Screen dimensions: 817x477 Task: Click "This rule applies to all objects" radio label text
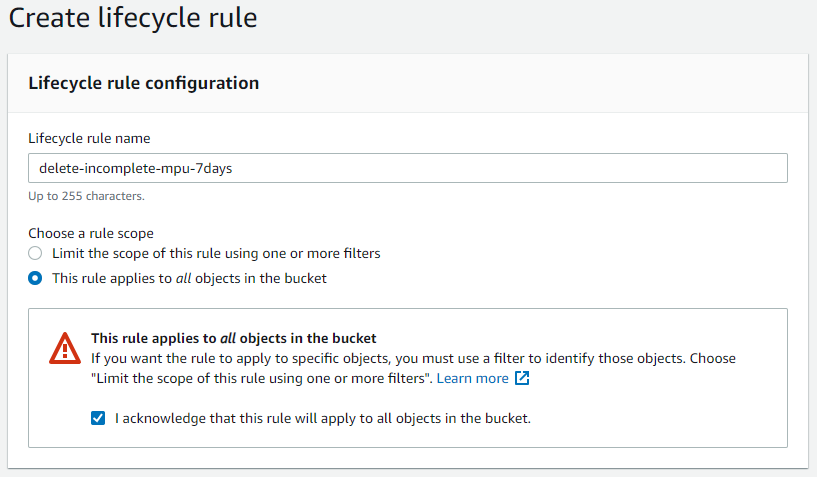click(189, 279)
